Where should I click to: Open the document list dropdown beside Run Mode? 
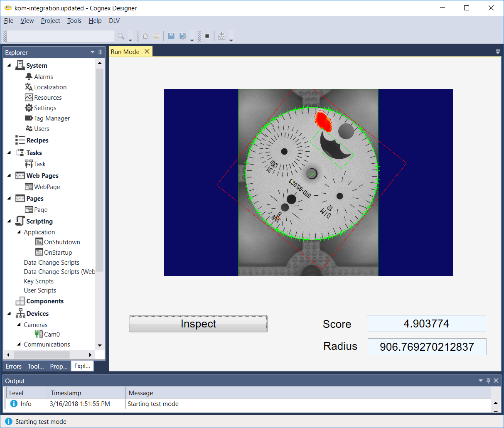(497, 52)
